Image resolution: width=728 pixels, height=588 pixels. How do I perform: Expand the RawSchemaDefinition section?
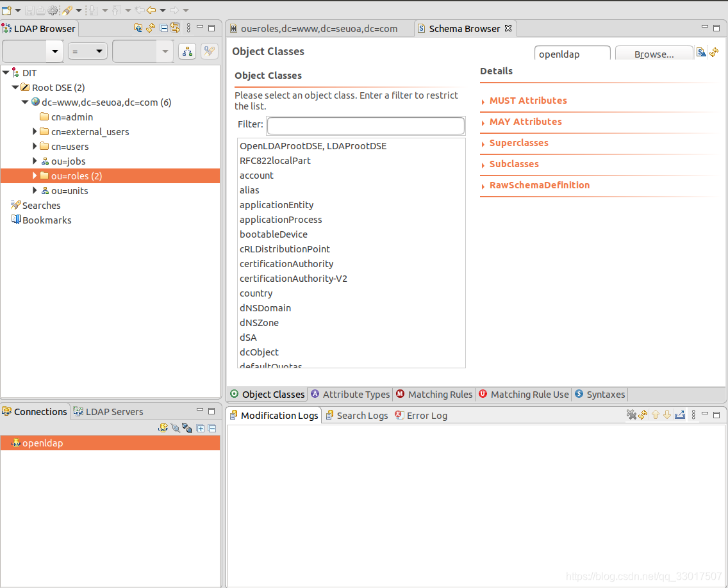point(540,185)
